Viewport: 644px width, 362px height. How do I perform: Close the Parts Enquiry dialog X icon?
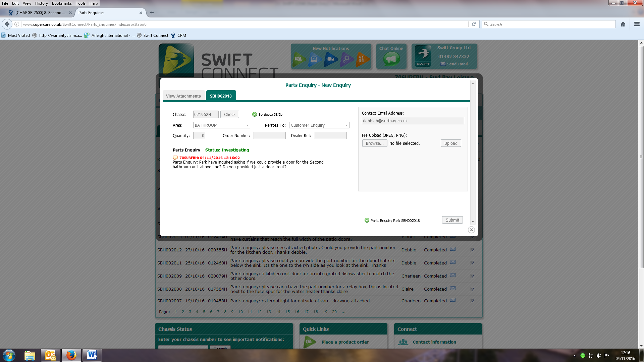[x=471, y=230]
